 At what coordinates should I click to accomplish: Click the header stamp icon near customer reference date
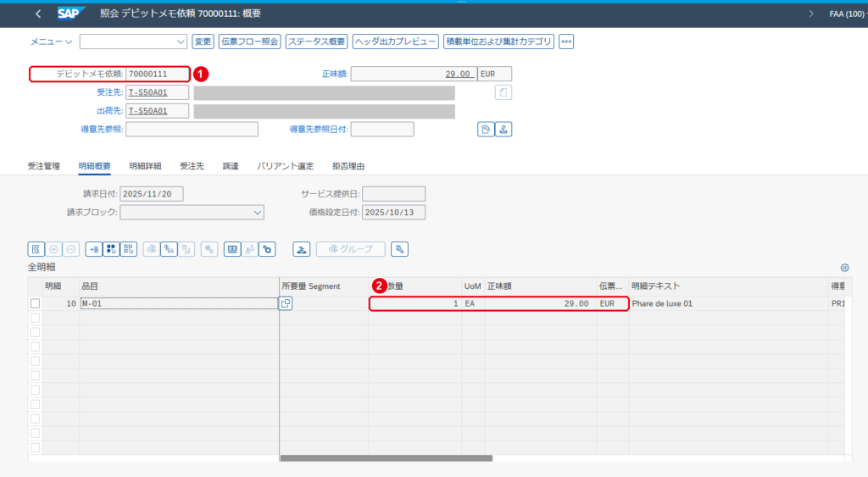coord(504,130)
